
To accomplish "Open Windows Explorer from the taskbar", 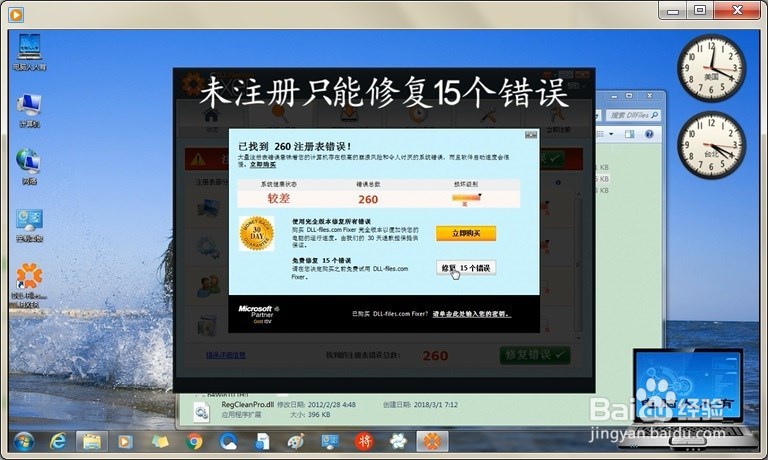I will click(x=92, y=442).
